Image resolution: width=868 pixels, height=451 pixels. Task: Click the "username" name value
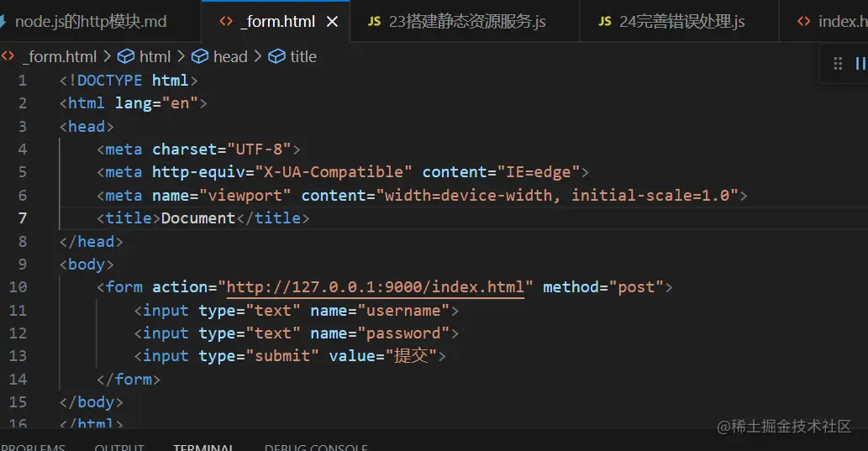click(x=403, y=311)
